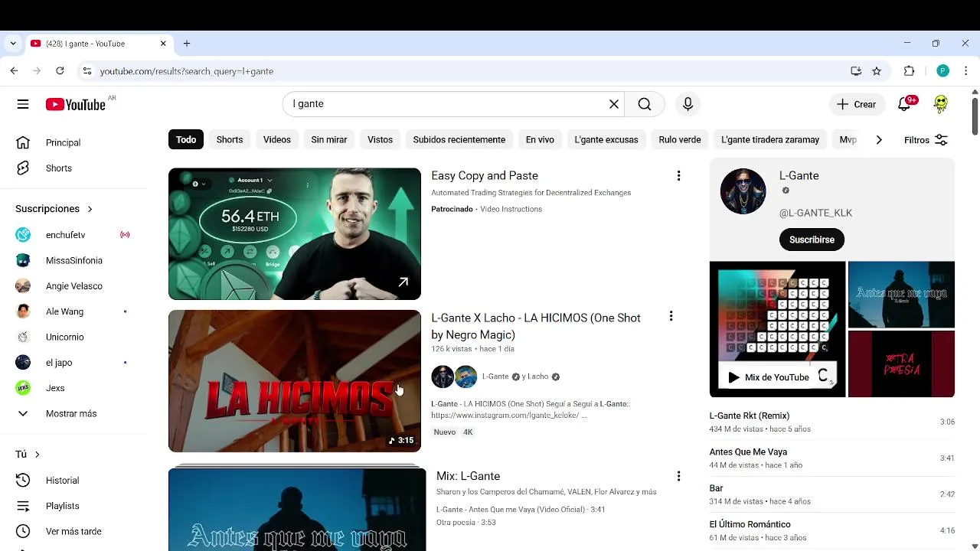Reload the page in the browser
This screenshot has width=980, height=551.
(60, 71)
